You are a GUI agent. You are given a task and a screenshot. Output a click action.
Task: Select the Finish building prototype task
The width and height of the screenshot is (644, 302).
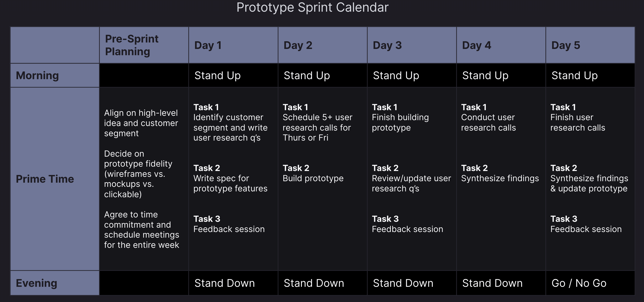coord(400,122)
